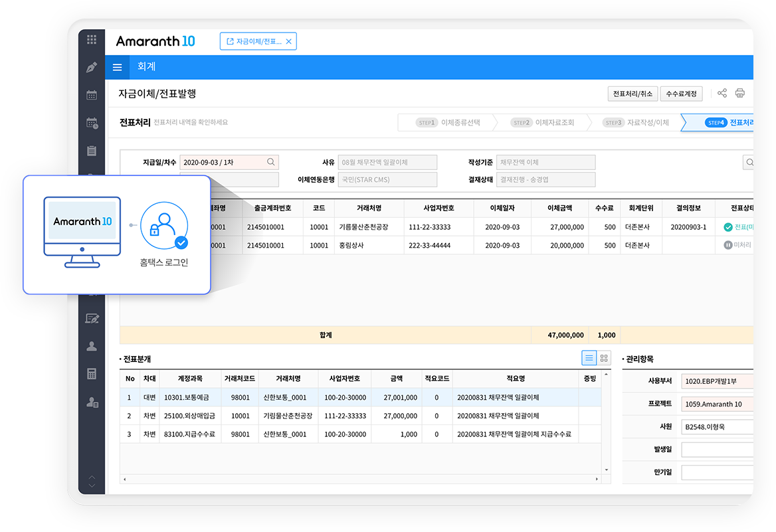Viewport: 776px width, 532px height.
Task: Click the 전표처리/취소 button
Action: (x=632, y=94)
